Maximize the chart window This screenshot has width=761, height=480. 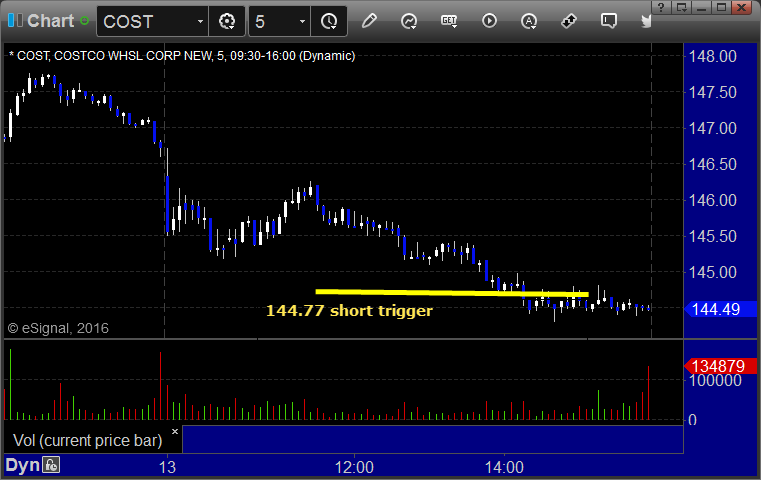(722, 7)
